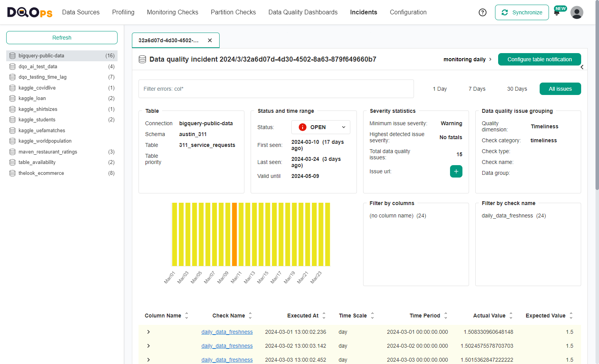The height and width of the screenshot is (364, 599).
Task: Click the database icon beside bigquery-public-data
Action: [x=12, y=55]
